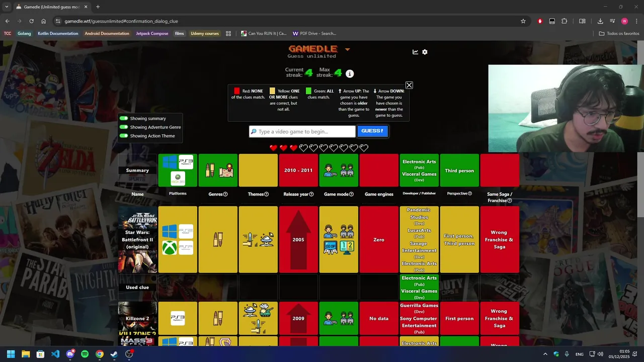Click the summary genres icons cell

218,170
